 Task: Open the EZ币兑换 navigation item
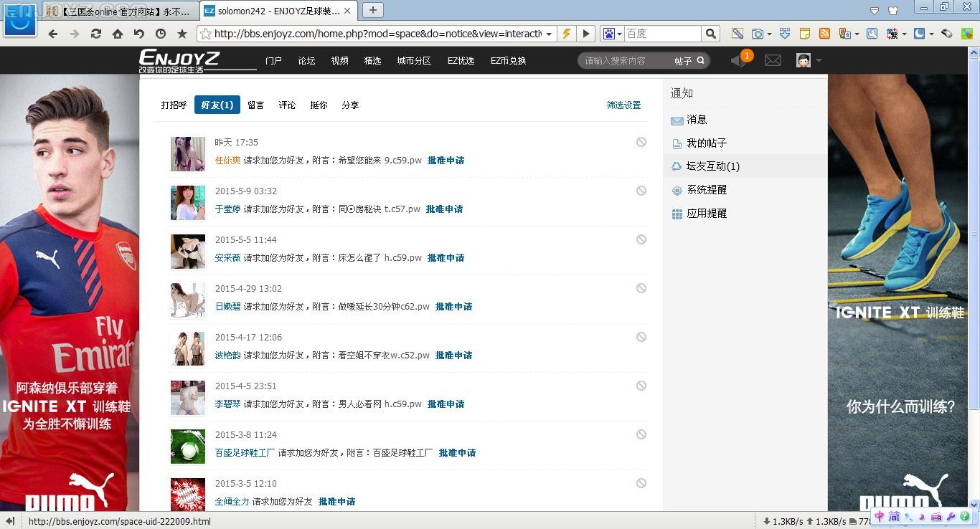(508, 61)
